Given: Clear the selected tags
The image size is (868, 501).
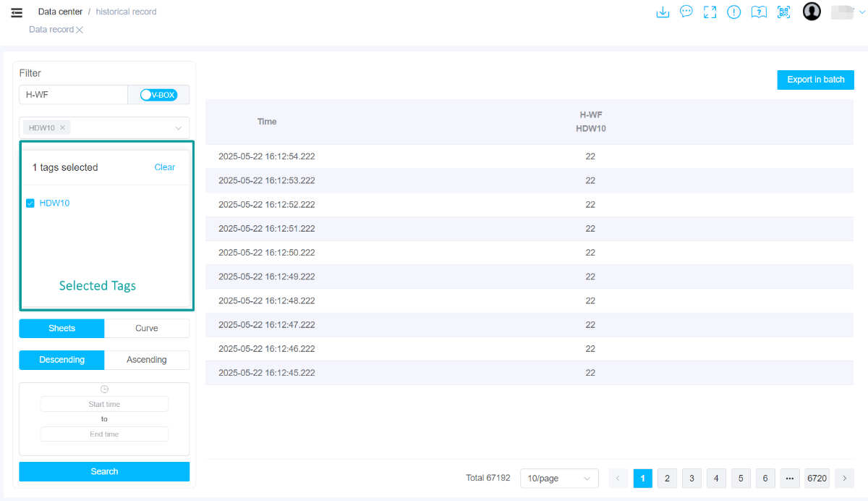Looking at the screenshot, I should tap(164, 167).
